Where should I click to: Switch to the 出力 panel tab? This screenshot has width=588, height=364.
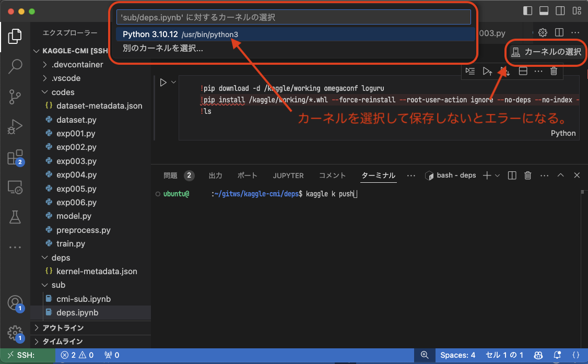215,175
